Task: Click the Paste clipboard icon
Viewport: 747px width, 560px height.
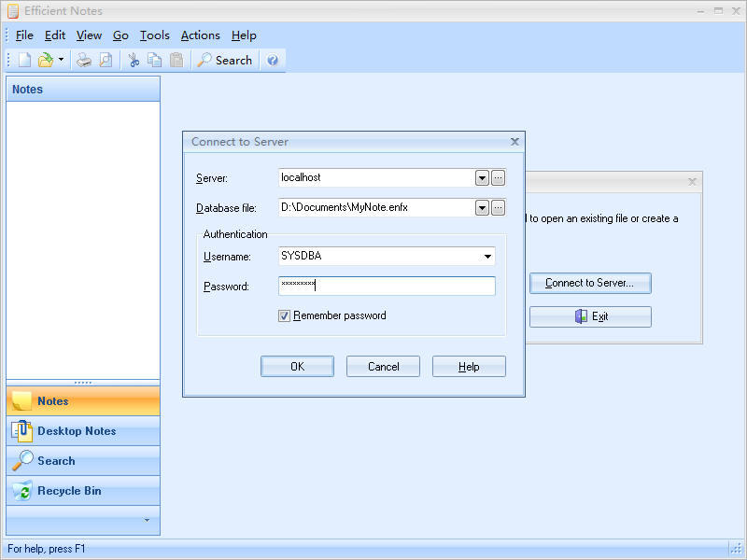Action: click(x=176, y=60)
